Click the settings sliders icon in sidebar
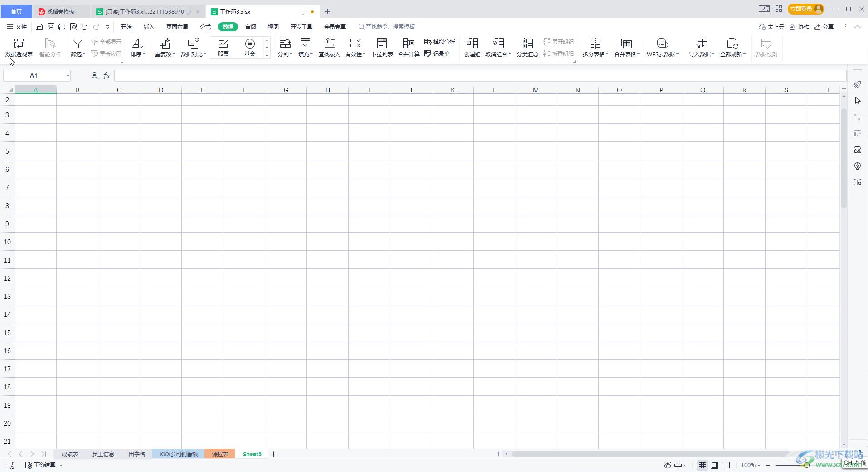The width and height of the screenshot is (868, 472). pyautogui.click(x=858, y=117)
